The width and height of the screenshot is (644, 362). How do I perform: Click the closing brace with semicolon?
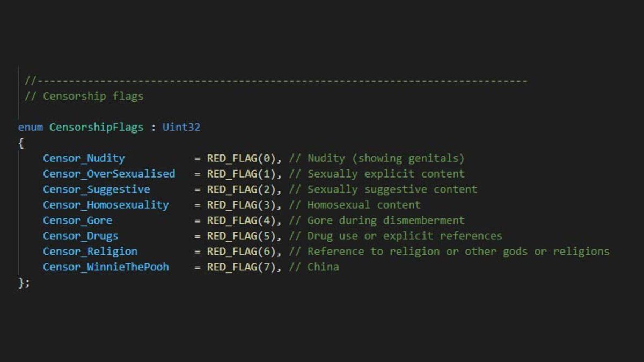point(24,283)
